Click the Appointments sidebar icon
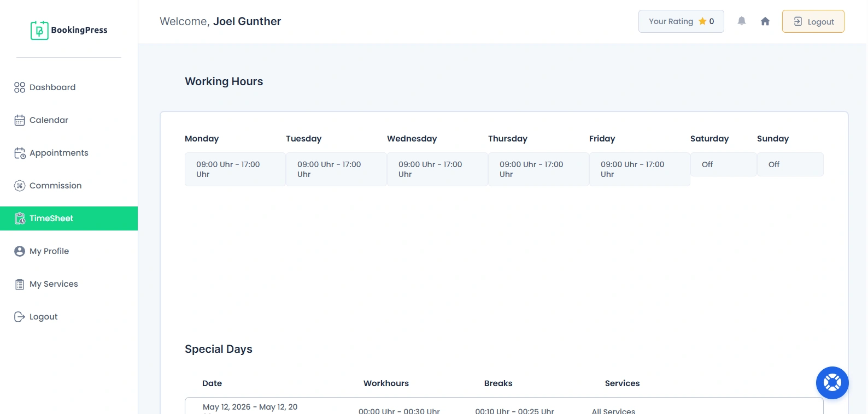868x414 pixels. click(20, 153)
